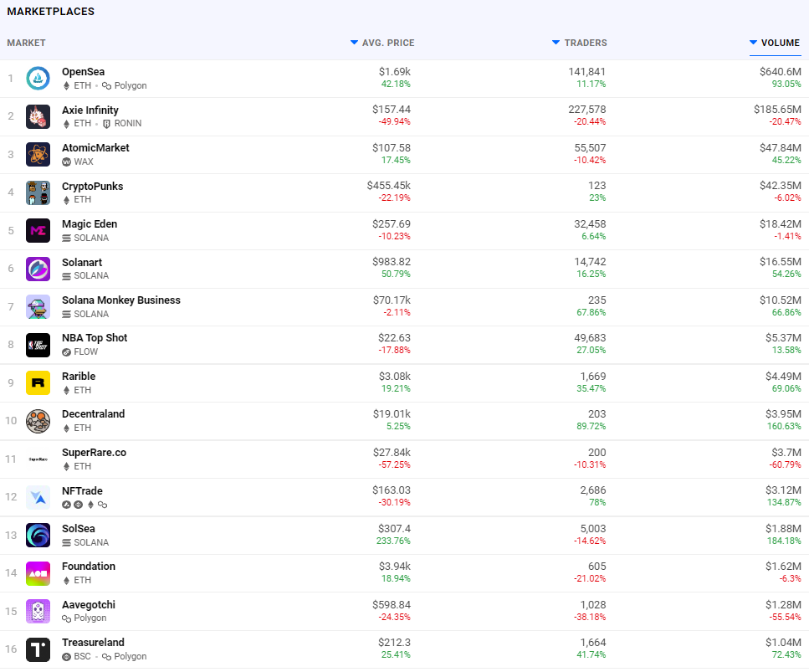
Task: Click CryptoPunks' $455.45k average price
Action: [388, 185]
